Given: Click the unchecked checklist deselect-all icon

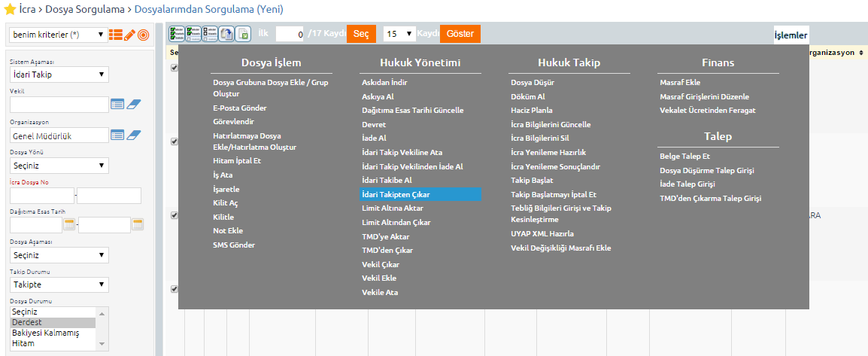Looking at the screenshot, I should pos(210,34).
